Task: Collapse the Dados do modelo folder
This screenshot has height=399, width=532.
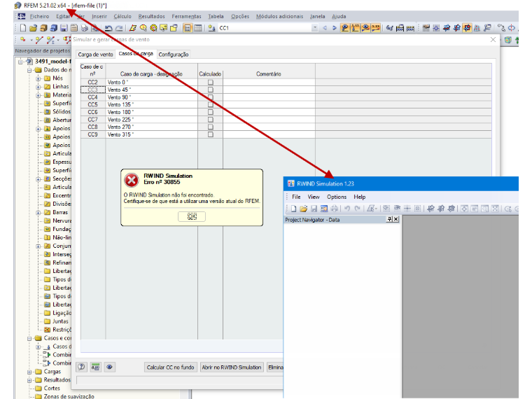Action: (x=29, y=70)
